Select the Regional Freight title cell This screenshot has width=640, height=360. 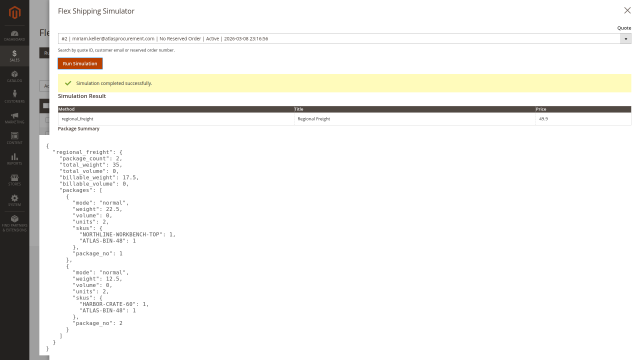[x=415, y=119]
